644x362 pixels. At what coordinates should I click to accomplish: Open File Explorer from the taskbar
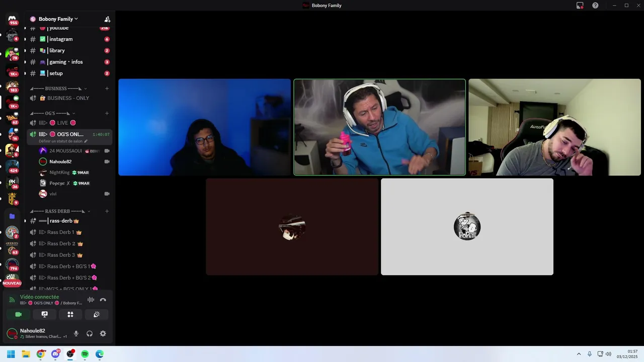point(26,354)
